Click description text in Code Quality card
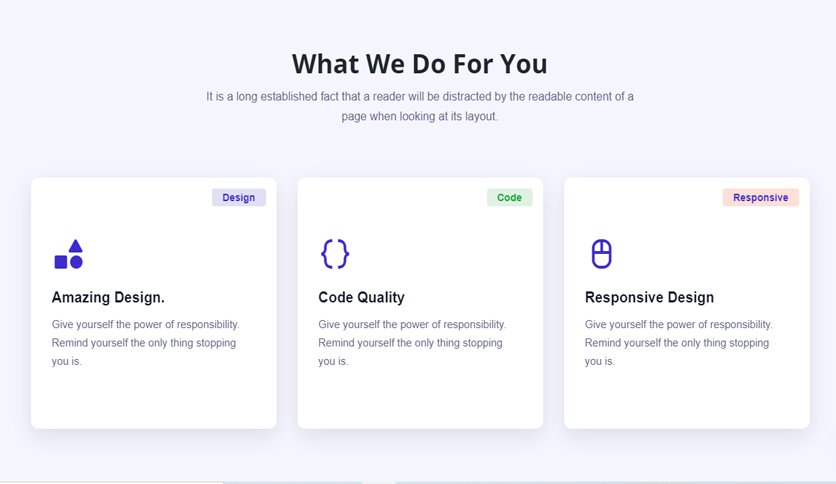 pyautogui.click(x=412, y=343)
